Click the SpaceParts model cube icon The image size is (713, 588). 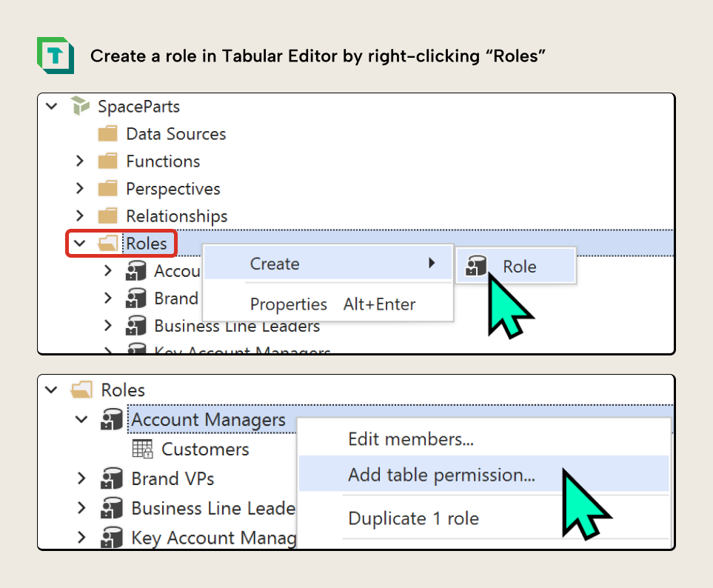(x=79, y=107)
